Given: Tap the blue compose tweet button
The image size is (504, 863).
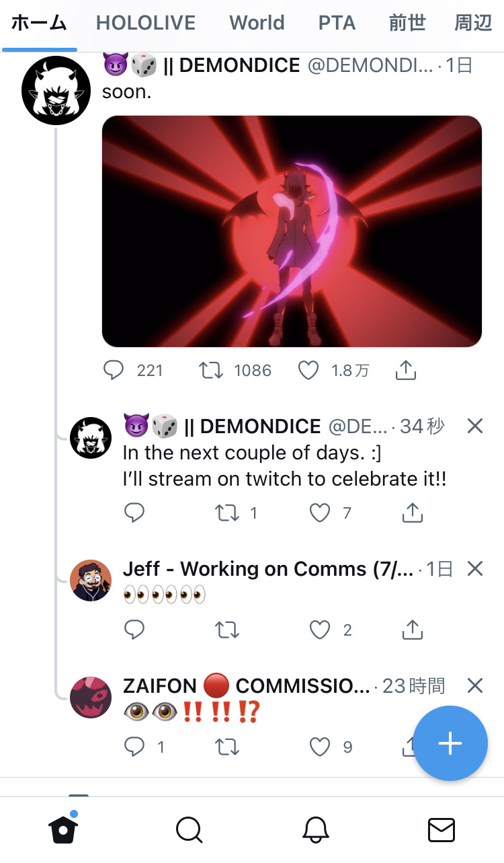Looking at the screenshot, I should pos(450,743).
